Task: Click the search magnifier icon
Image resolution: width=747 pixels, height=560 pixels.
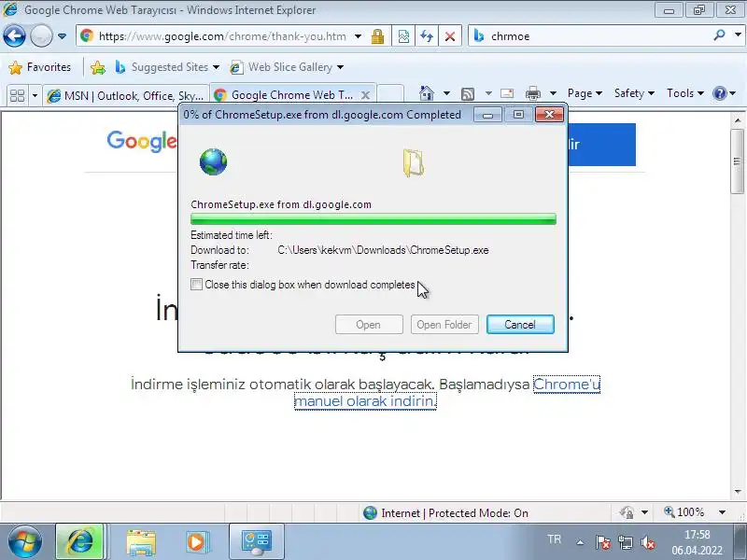Action: point(719,35)
